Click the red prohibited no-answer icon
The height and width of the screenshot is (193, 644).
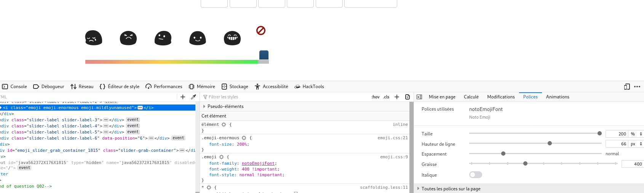261,31
